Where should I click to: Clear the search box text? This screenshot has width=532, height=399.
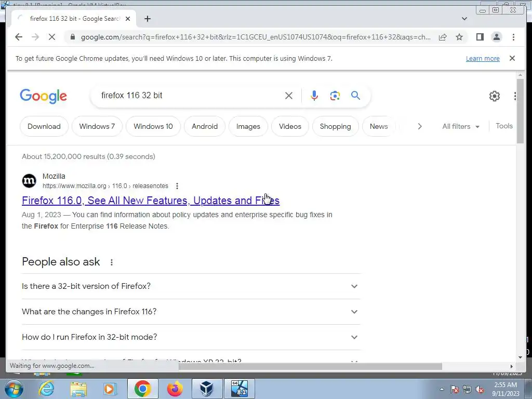[x=289, y=96]
